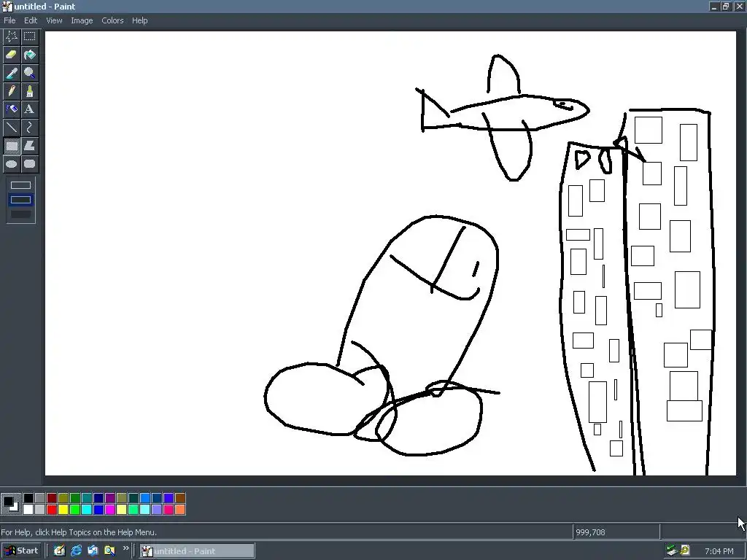Click the foreground/background color indicator box

tap(11, 504)
